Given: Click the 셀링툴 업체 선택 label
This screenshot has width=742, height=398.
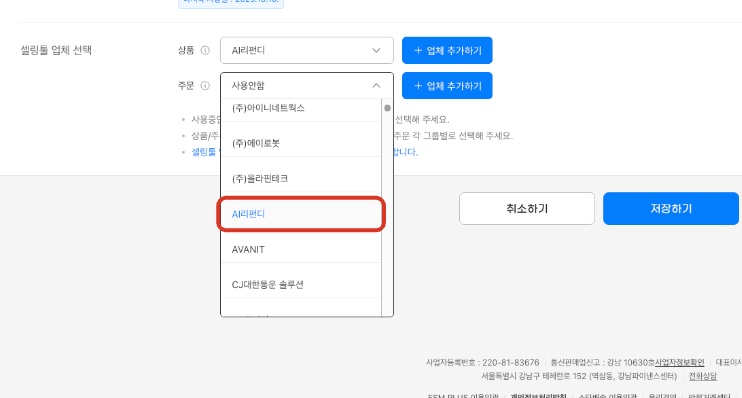Looking at the screenshot, I should tap(56, 50).
